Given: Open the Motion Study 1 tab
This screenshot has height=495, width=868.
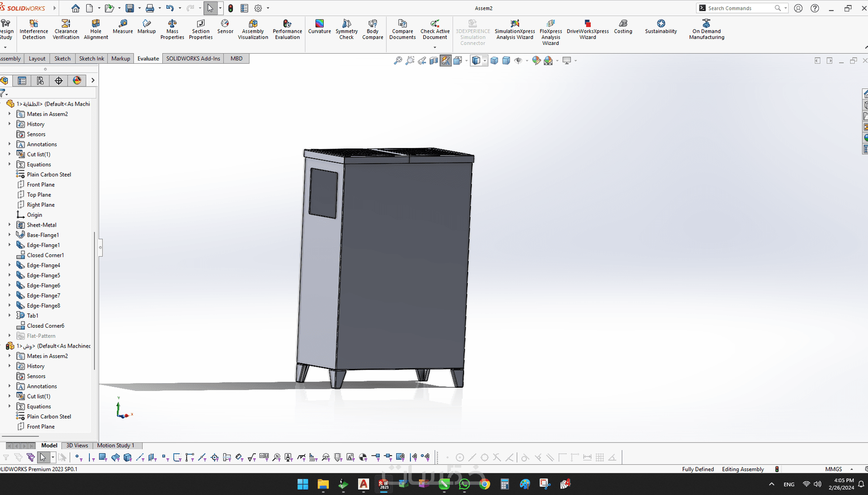Looking at the screenshot, I should [x=115, y=445].
